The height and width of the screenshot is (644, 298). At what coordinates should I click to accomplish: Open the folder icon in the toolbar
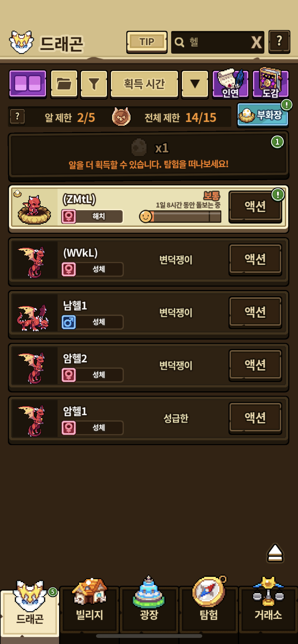point(64,84)
